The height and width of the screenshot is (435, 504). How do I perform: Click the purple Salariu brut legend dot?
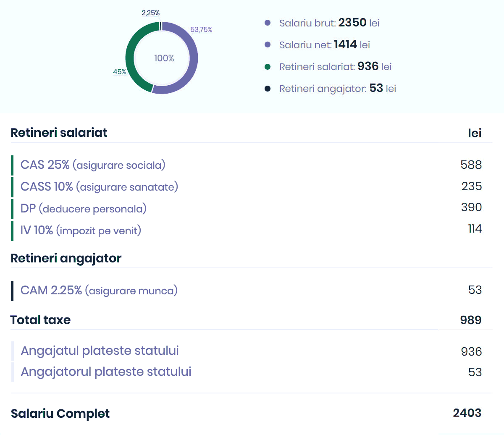[x=268, y=23]
